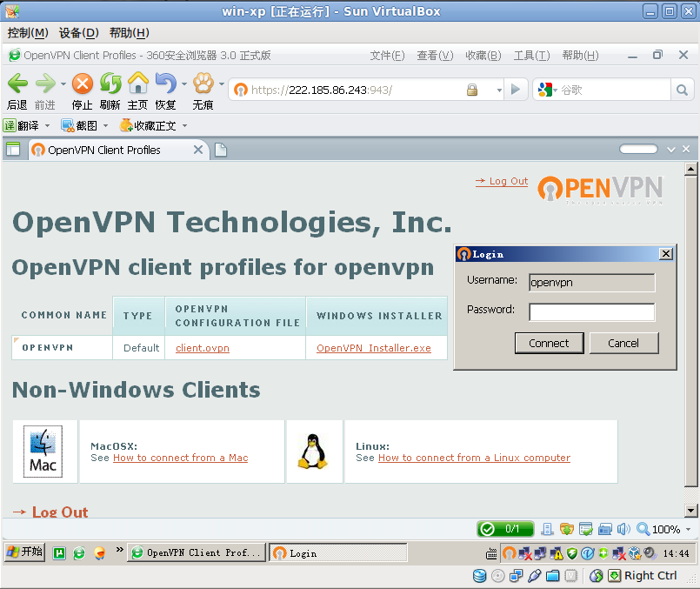Click the magnifier search icon in the search box
Image resolution: width=700 pixels, height=589 pixels.
pyautogui.click(x=682, y=90)
